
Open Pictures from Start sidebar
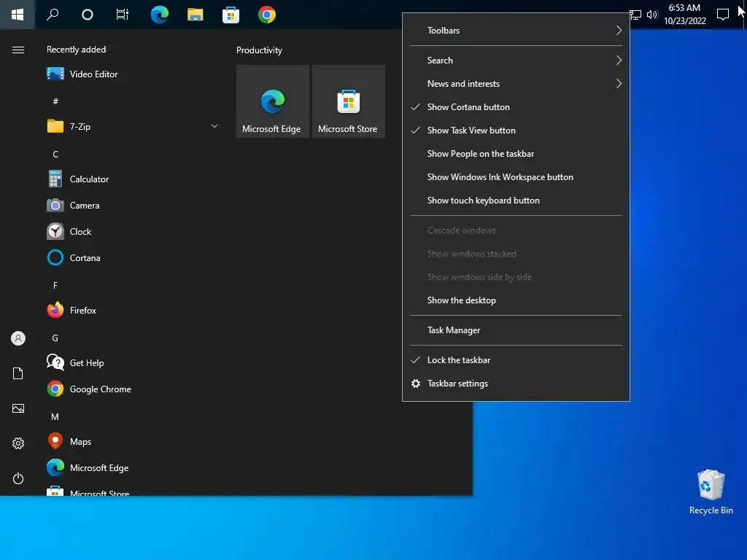pyautogui.click(x=18, y=408)
